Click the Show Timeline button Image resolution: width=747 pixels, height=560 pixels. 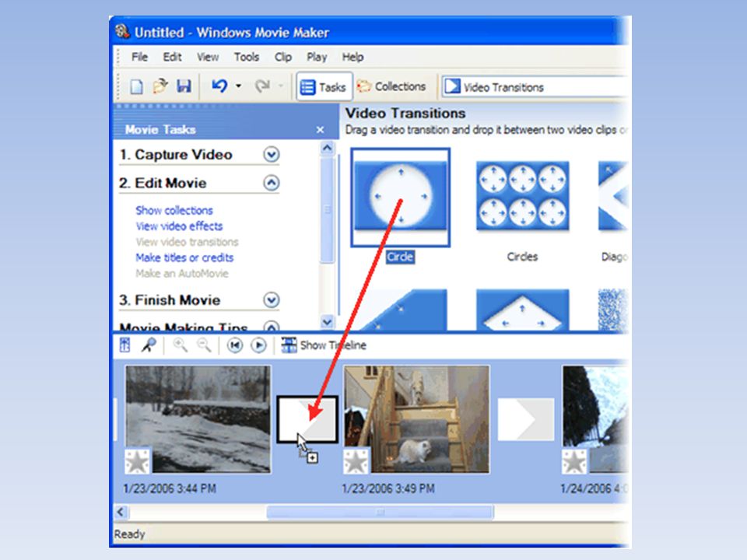pos(324,345)
